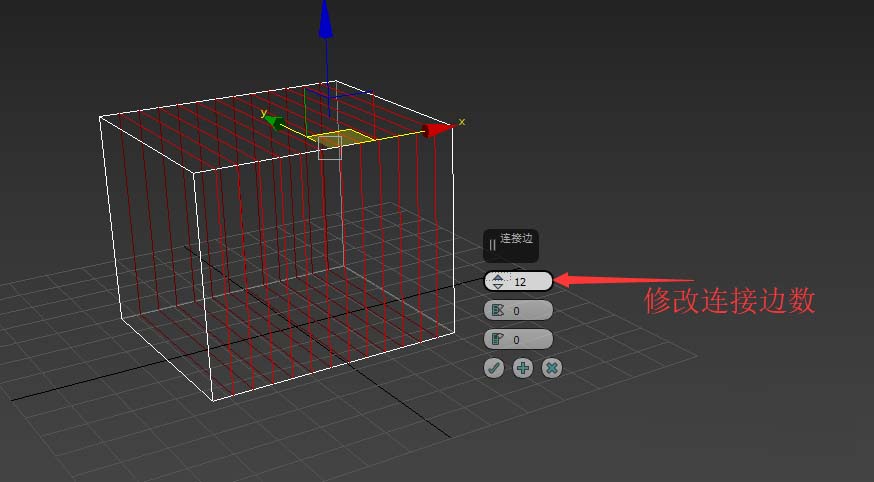Click the gray square at the gizmo center
Screen dimensions: 874x482
[x=330, y=148]
